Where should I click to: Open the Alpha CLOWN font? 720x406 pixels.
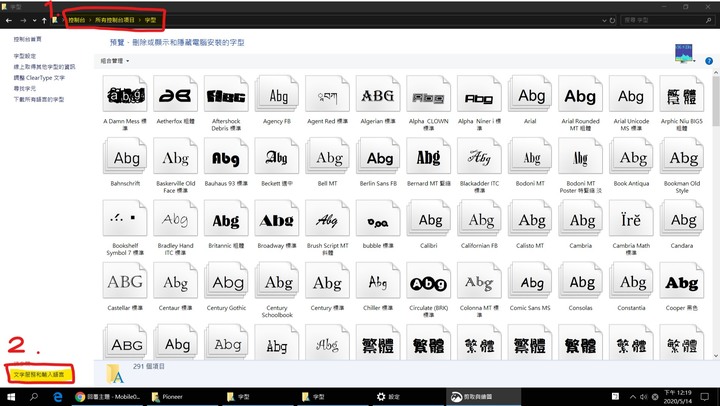point(428,95)
